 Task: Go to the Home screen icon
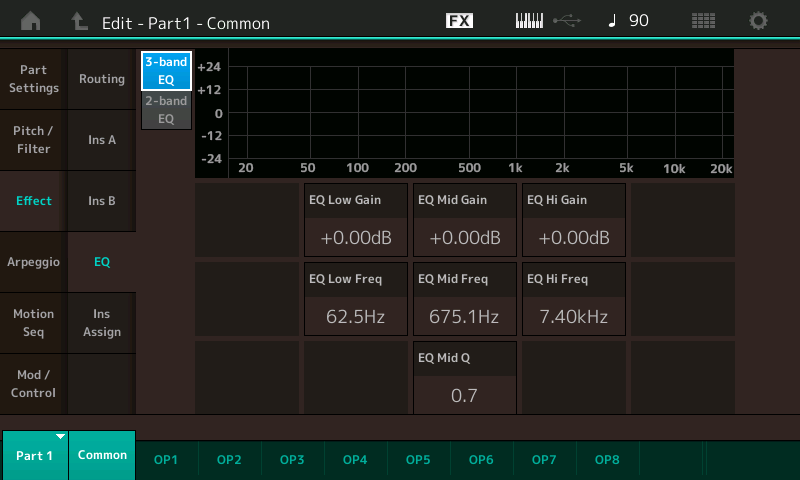[31, 21]
